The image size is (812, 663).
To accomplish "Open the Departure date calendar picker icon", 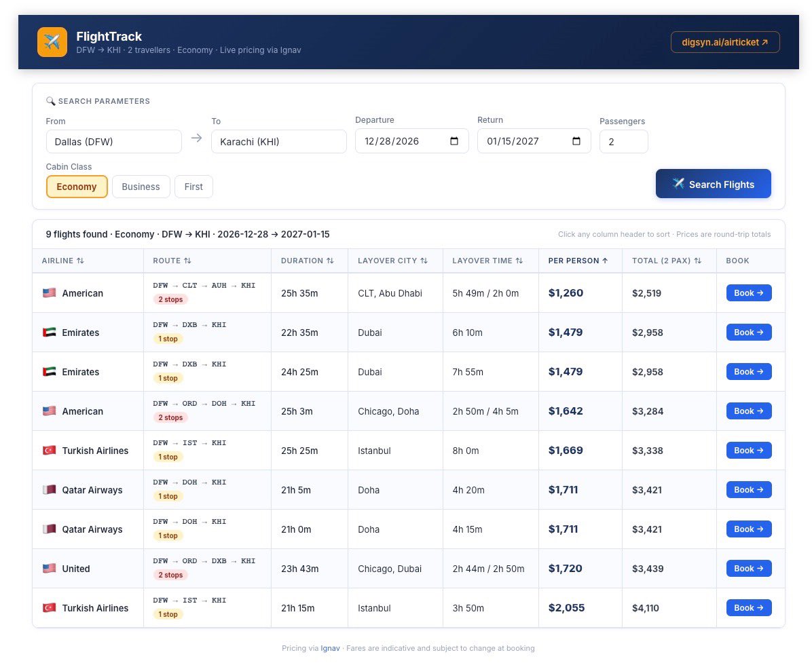I will [x=454, y=141].
